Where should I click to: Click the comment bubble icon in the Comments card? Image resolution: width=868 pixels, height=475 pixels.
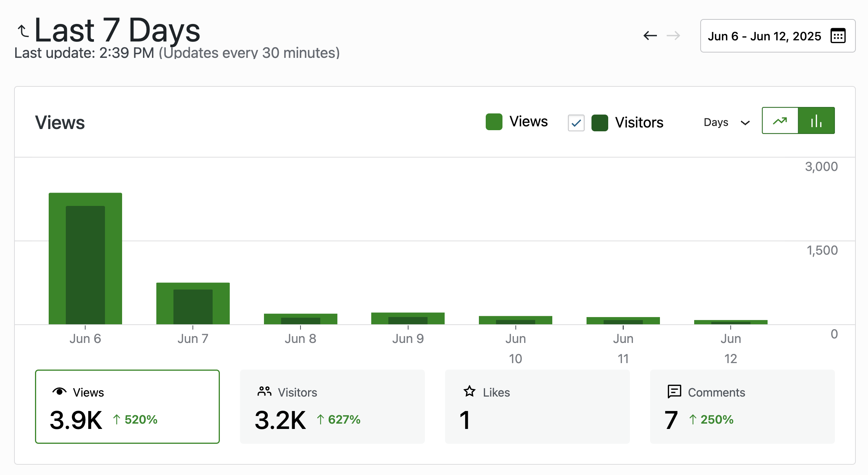point(674,391)
